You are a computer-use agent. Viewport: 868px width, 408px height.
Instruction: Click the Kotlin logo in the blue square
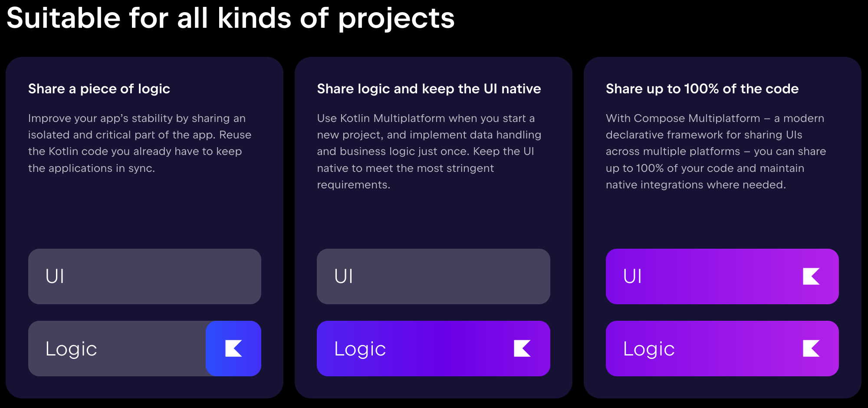click(233, 349)
